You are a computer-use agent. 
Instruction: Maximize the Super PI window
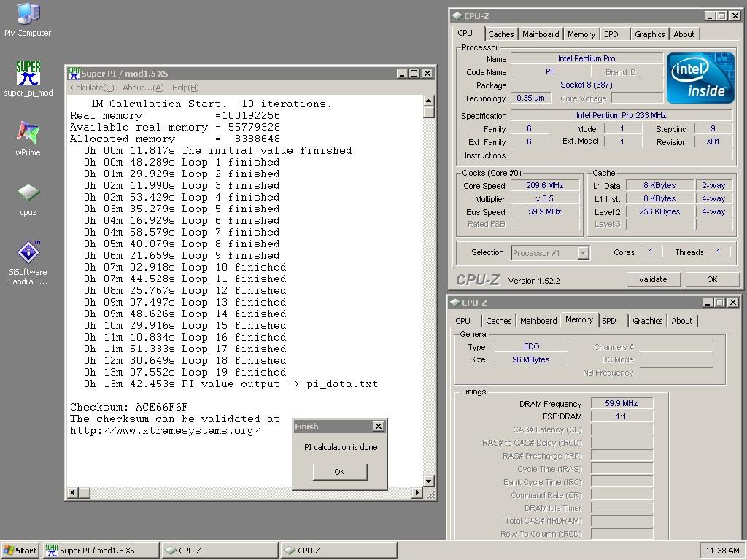pyautogui.click(x=414, y=74)
